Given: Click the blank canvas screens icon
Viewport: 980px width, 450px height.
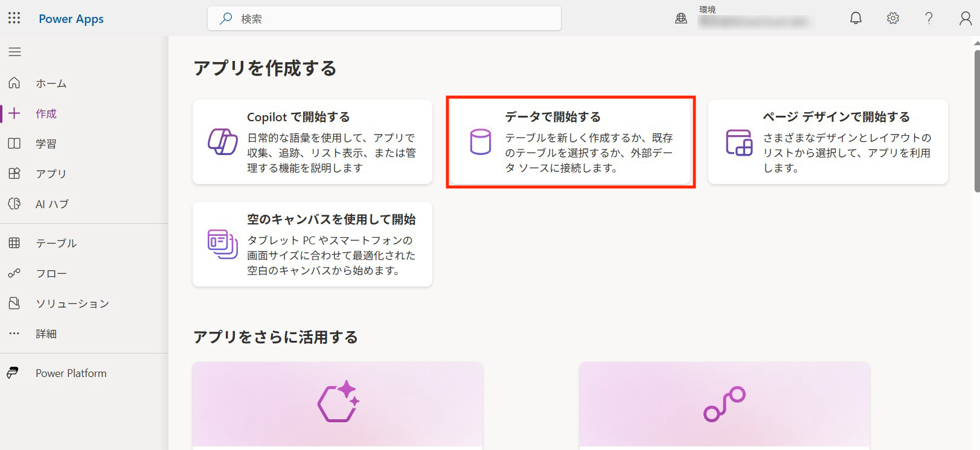Looking at the screenshot, I should point(223,244).
